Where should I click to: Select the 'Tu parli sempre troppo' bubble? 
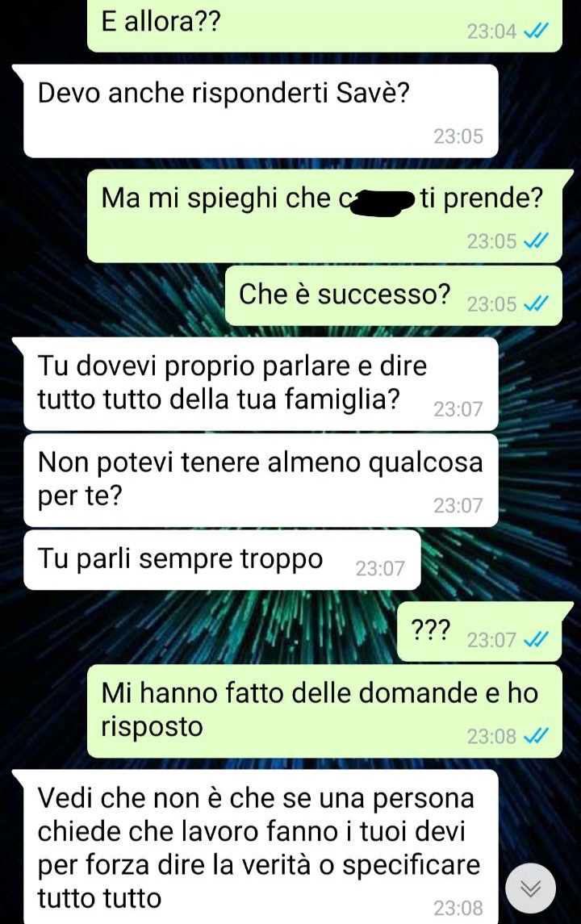(222, 560)
